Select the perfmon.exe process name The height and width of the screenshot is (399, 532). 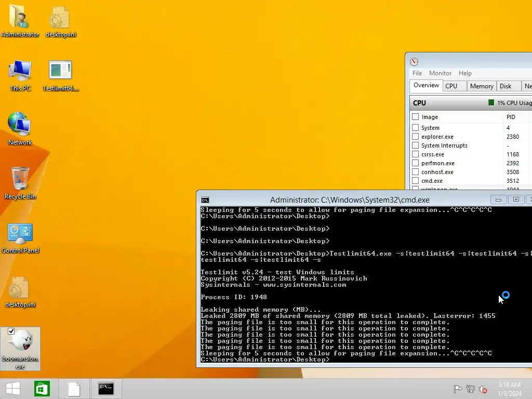point(437,163)
